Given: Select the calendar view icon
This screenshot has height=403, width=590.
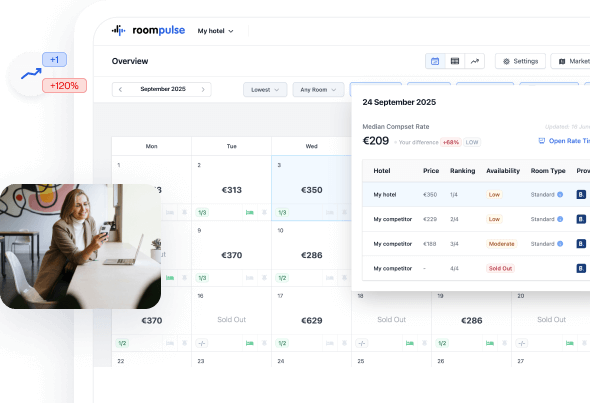Looking at the screenshot, I should pyautogui.click(x=435, y=61).
